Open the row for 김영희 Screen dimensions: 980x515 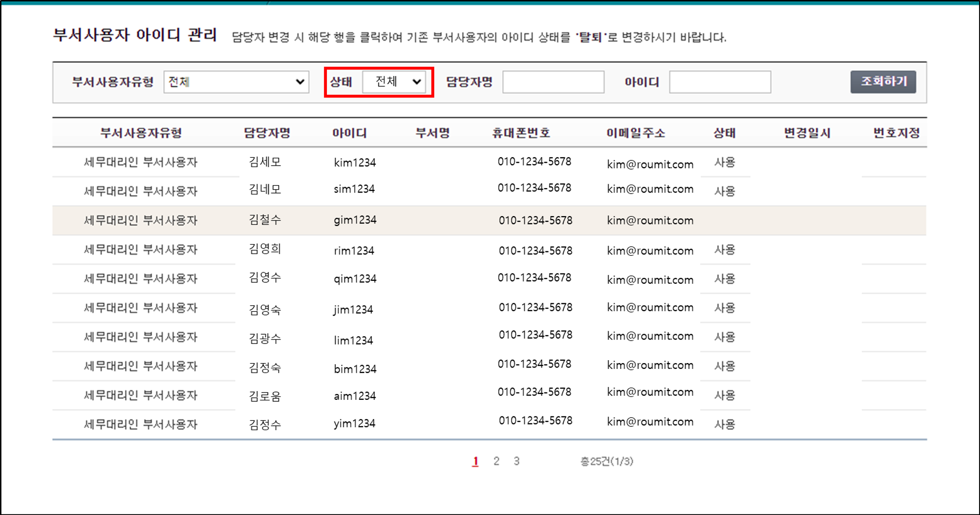click(x=265, y=249)
